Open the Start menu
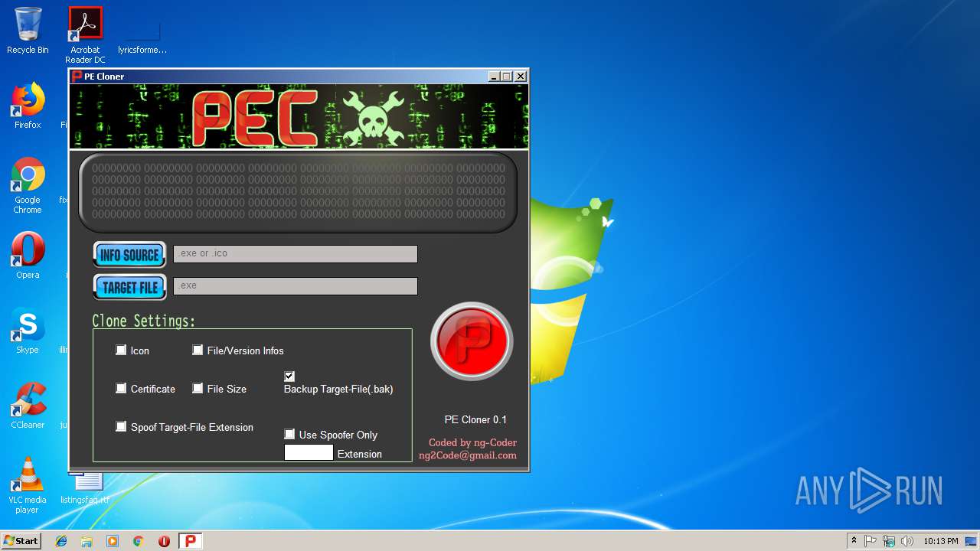980x551 pixels. pos(21,540)
